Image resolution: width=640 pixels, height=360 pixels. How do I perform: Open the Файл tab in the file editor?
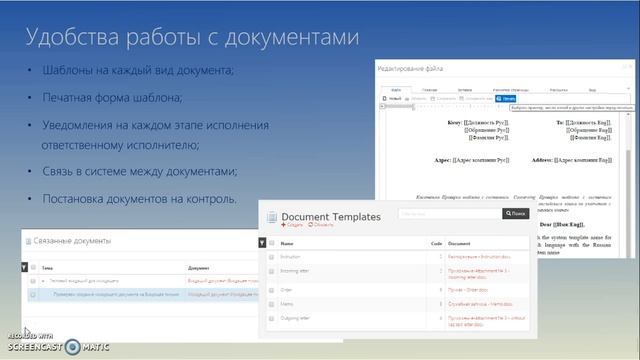tap(396, 90)
